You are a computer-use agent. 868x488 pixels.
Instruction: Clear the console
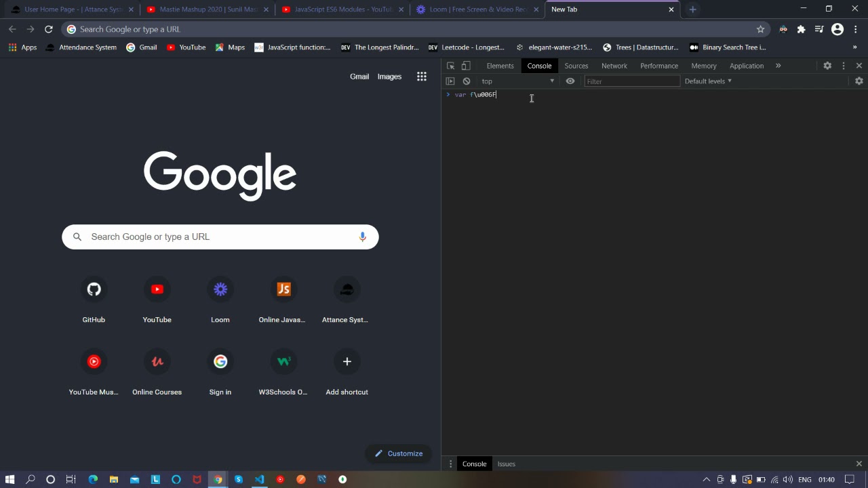coord(467,81)
